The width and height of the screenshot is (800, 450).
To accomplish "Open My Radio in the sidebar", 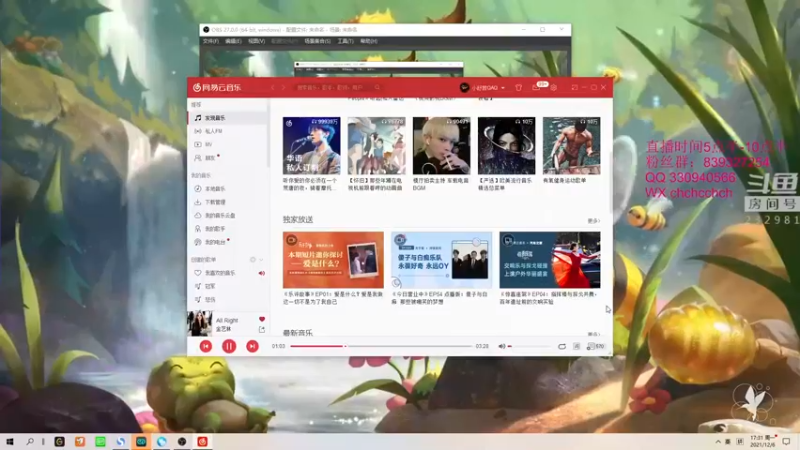I will 227,242.
